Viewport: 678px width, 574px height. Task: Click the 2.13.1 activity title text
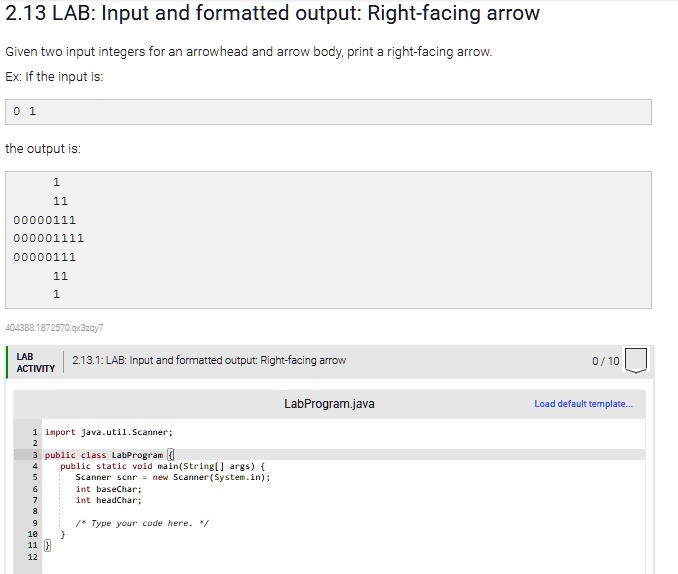pyautogui.click(x=209, y=360)
